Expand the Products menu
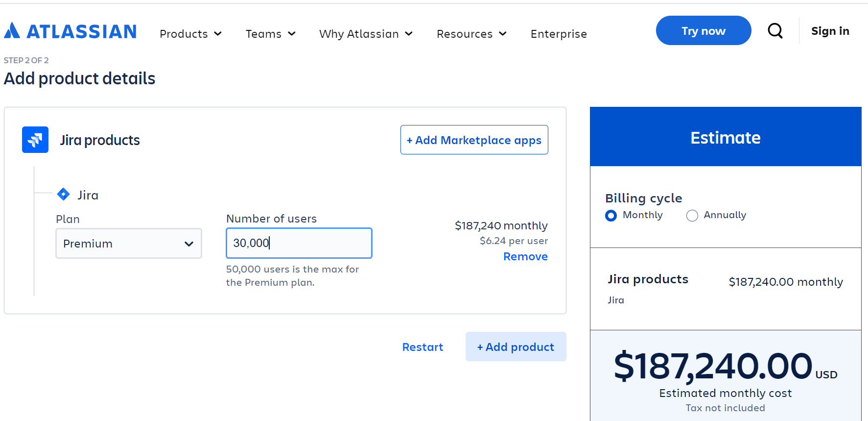 coord(190,34)
